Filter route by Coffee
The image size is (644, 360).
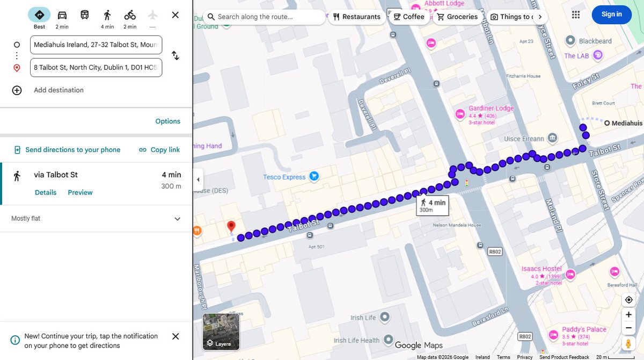[x=409, y=17]
